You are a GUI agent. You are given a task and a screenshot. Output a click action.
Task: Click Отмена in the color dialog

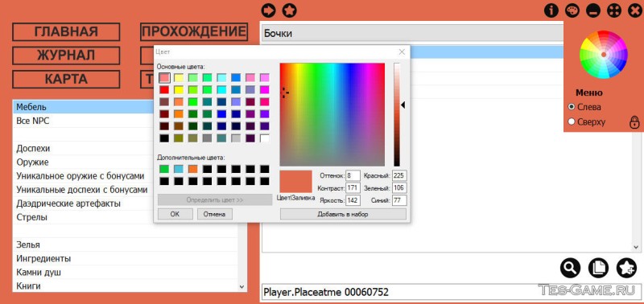pyautogui.click(x=215, y=214)
